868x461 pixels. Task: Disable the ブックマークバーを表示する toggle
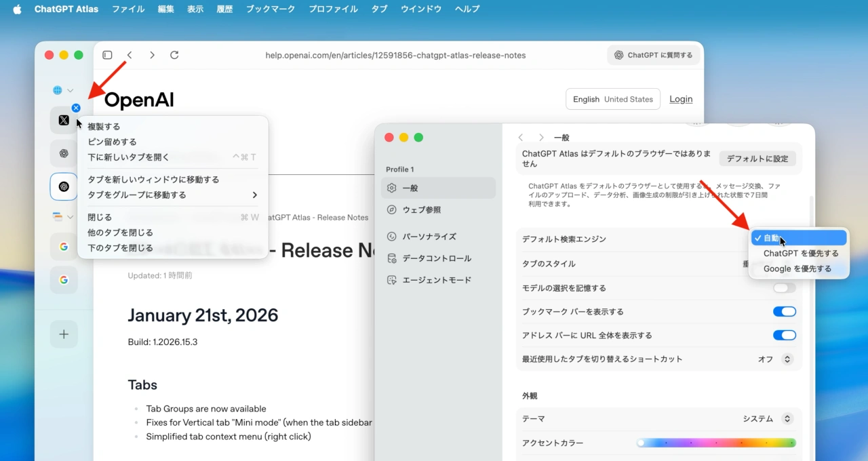click(x=784, y=311)
